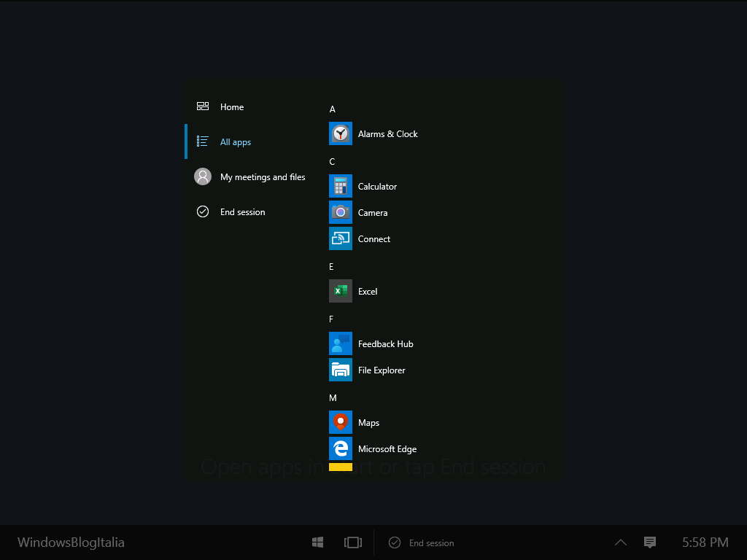Image resolution: width=747 pixels, height=560 pixels.
Task: Click the All apps list icon
Action: coord(203,141)
